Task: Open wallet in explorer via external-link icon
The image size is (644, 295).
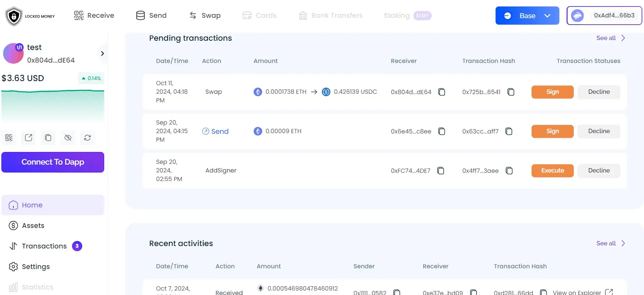Action: [x=28, y=138]
